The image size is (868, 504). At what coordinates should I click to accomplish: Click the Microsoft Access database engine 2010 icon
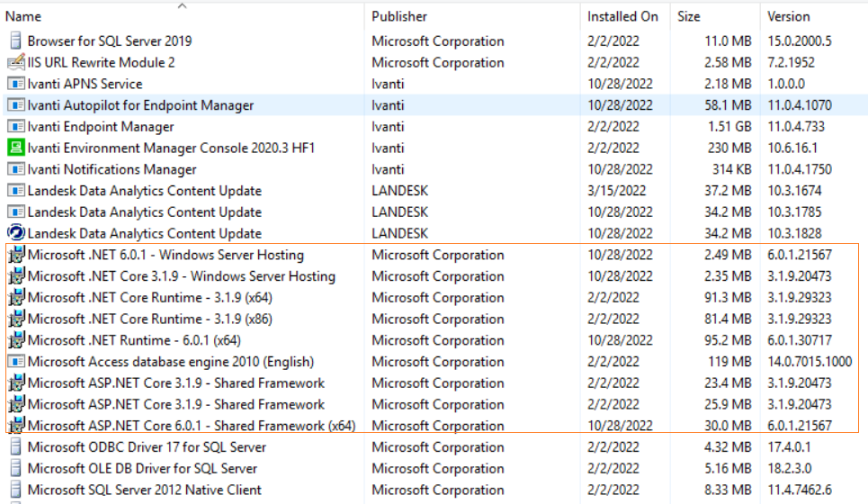15,362
